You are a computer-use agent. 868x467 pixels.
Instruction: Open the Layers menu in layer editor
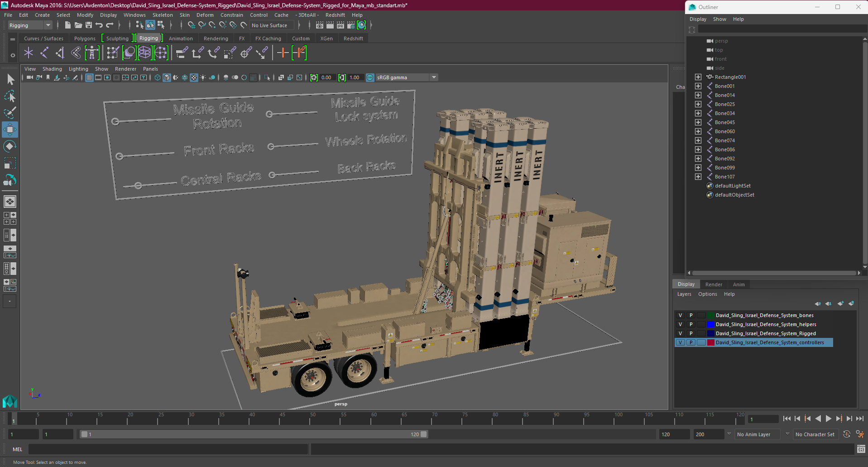684,294
